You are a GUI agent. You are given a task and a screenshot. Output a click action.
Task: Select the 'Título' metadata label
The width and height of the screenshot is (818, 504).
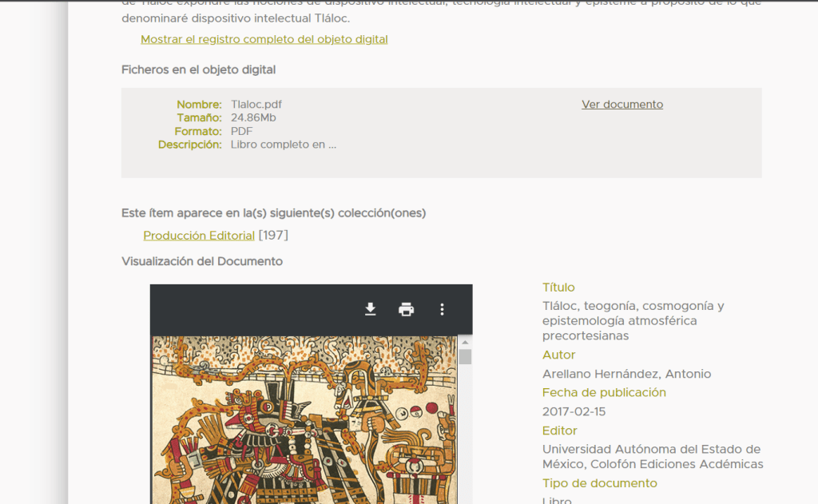point(558,288)
